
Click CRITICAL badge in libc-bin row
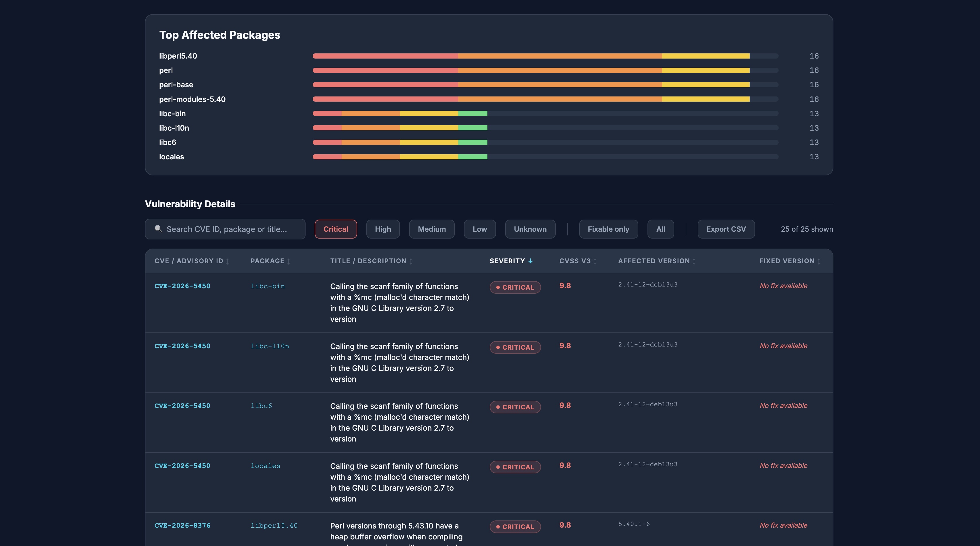click(x=515, y=287)
